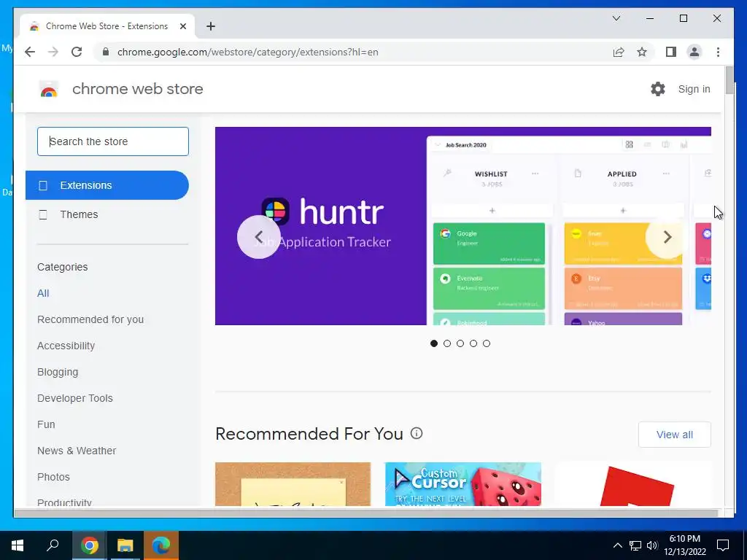Select the first carousel dot
This screenshot has width=747, height=560.
pyautogui.click(x=433, y=343)
